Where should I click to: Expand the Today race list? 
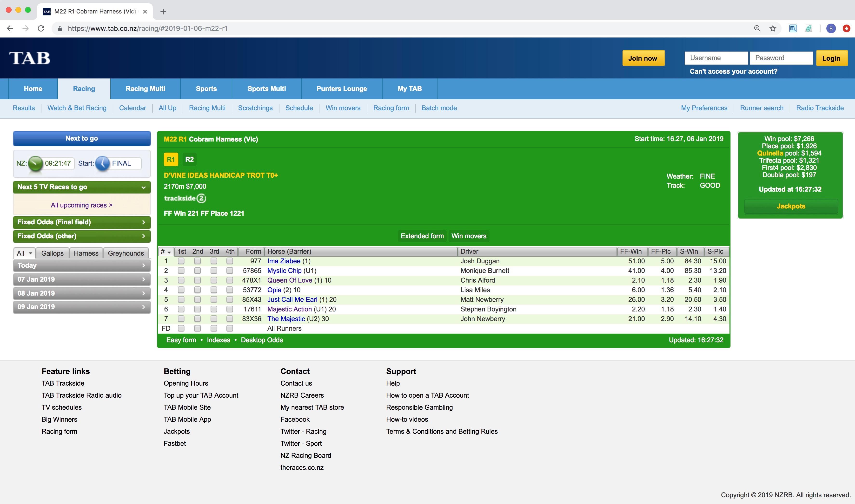82,265
